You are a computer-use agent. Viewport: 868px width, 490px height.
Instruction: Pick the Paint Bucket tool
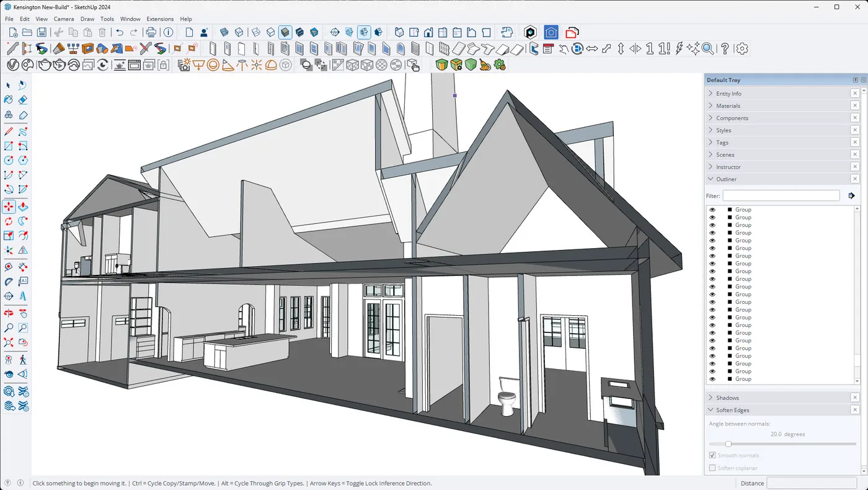[8, 100]
